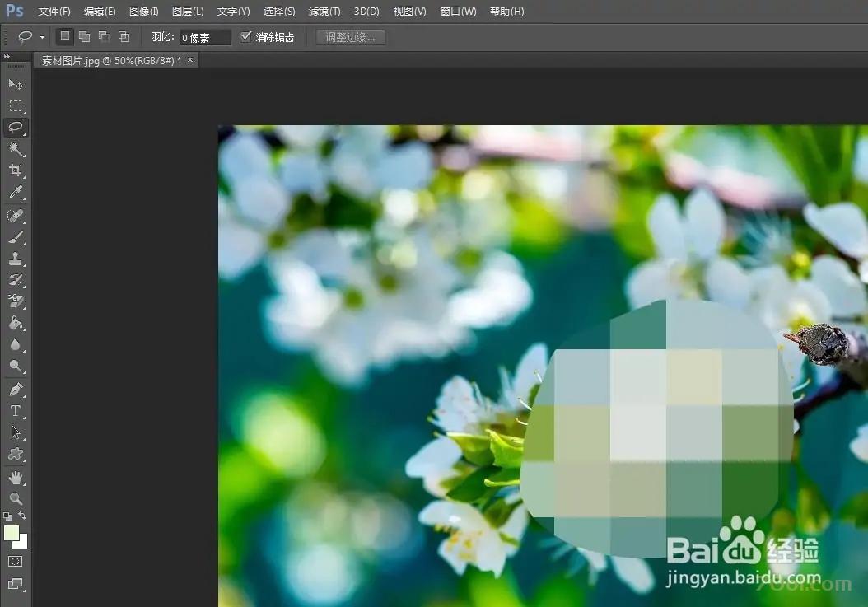Set the foreground color swatch
Viewport: 868px width, 607px height.
[11, 532]
